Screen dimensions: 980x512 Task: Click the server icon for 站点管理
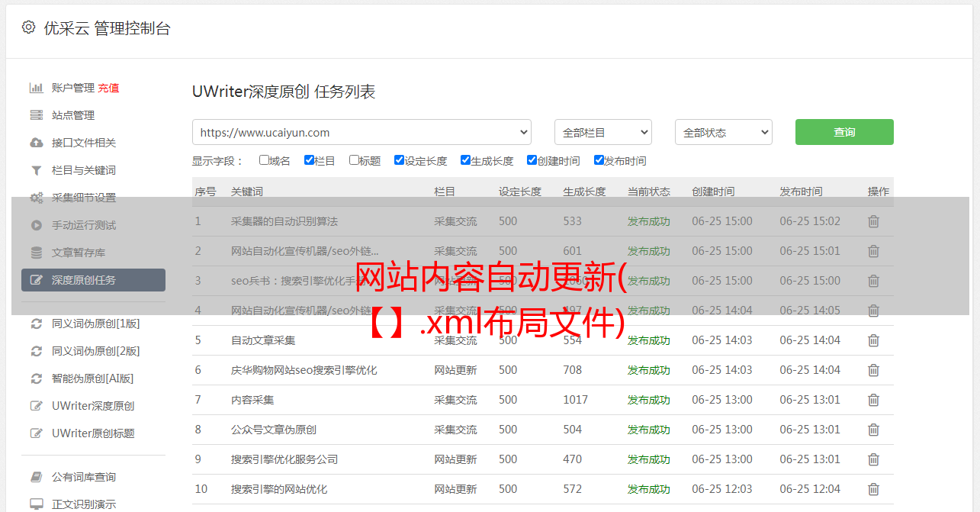36,115
